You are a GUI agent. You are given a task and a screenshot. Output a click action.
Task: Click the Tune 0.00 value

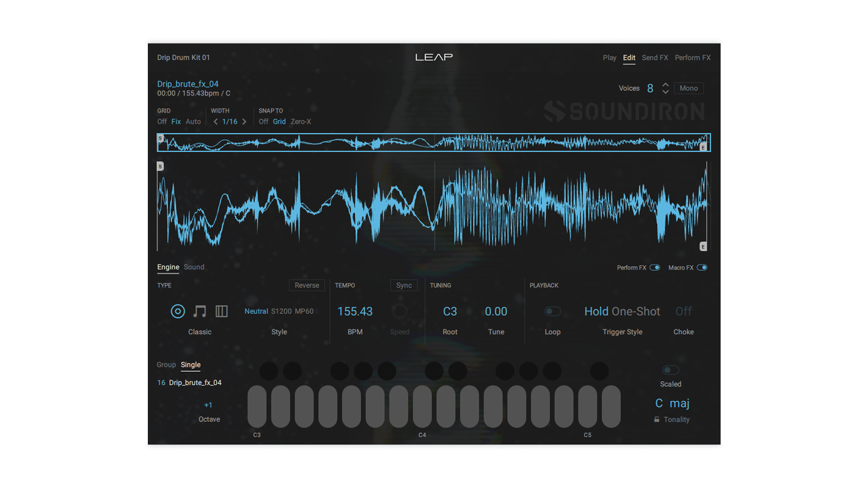pyautogui.click(x=496, y=311)
